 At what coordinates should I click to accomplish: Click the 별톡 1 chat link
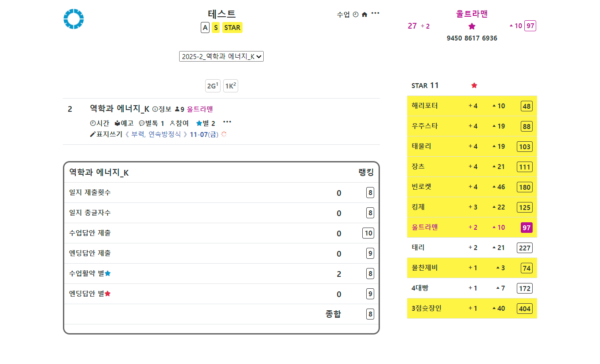pyautogui.click(x=151, y=123)
